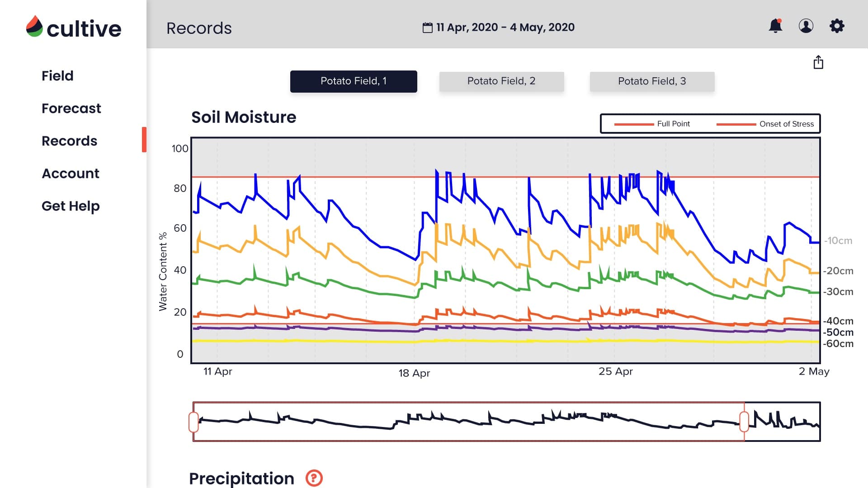Open the Forecast page
The height and width of the screenshot is (488, 868).
coord(71,108)
